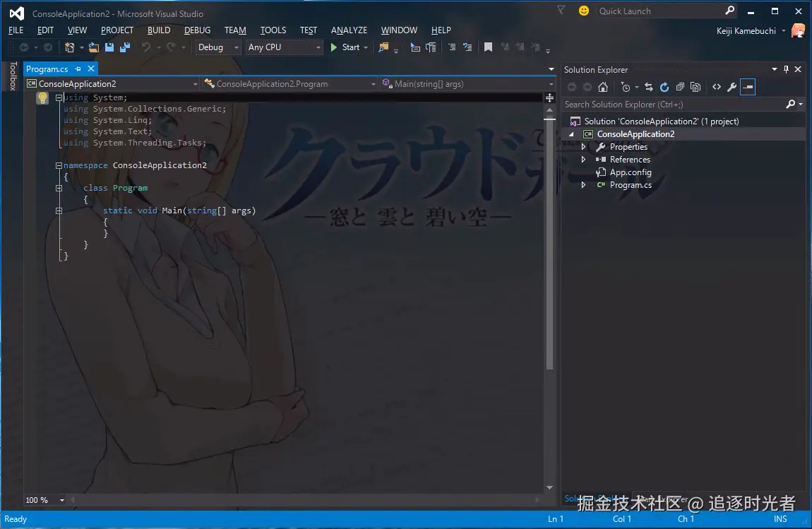Viewport: 812px width, 529px height.
Task: Open Properties with the wrench icon
Action: 732,87
